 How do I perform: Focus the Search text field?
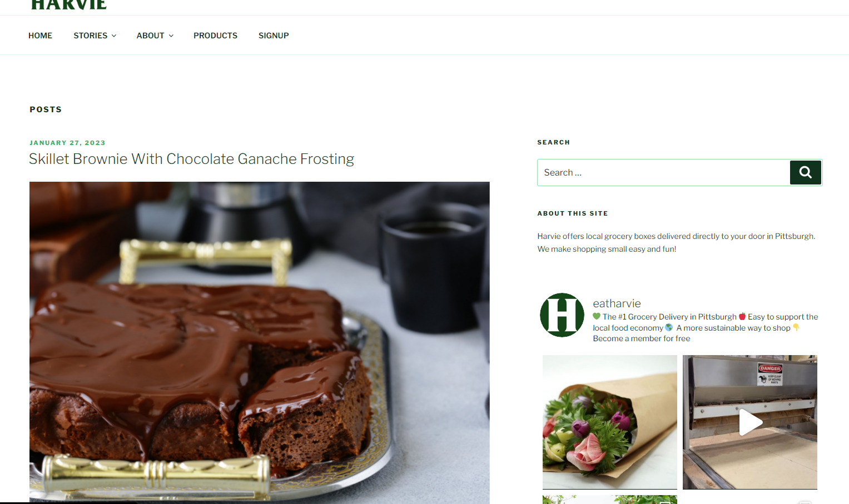(x=663, y=172)
